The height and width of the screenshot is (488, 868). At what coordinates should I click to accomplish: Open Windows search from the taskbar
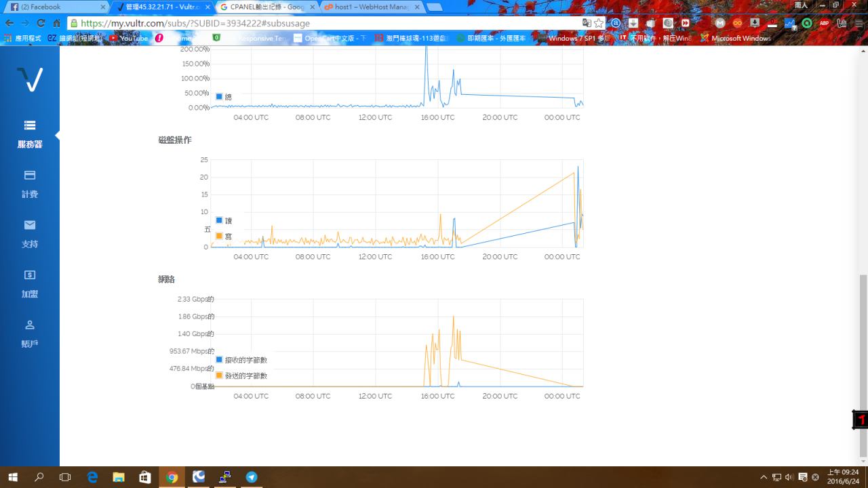coord(39,477)
